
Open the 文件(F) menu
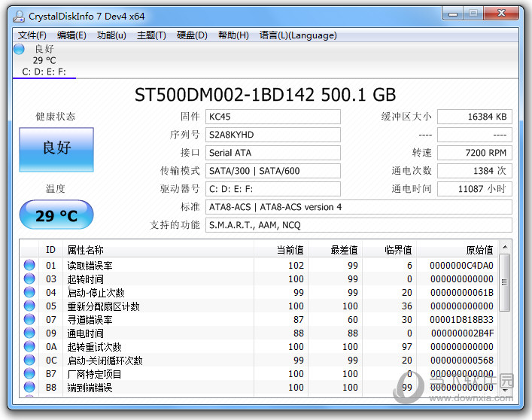(32, 35)
